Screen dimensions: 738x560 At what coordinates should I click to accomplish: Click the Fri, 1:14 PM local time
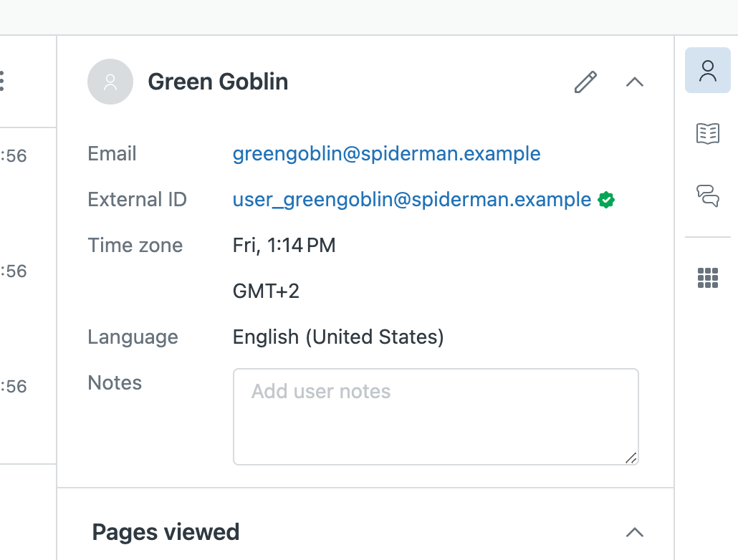pyautogui.click(x=284, y=246)
